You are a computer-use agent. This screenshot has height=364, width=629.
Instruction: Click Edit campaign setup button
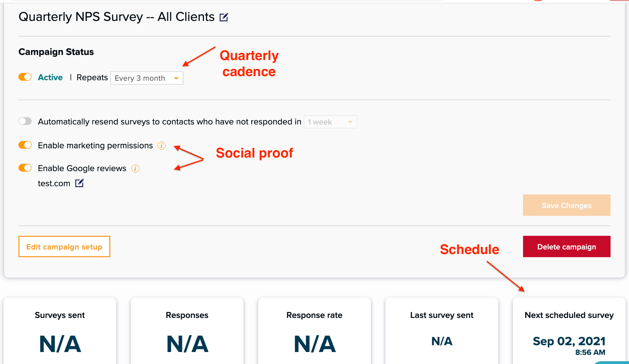[64, 247]
